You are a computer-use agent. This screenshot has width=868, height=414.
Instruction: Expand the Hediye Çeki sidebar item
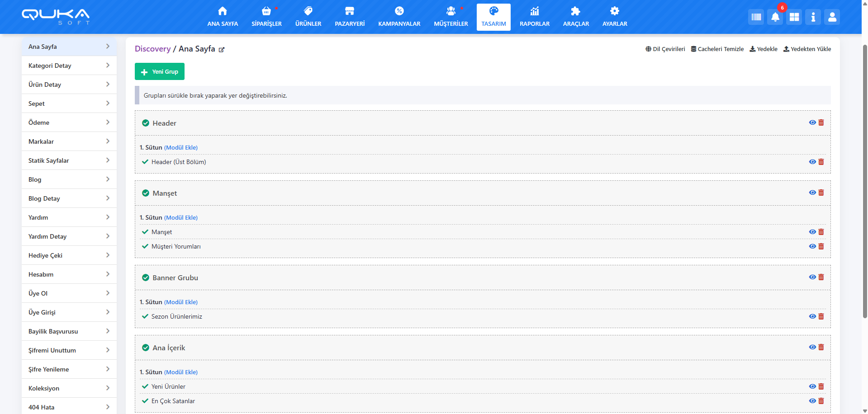[69, 255]
